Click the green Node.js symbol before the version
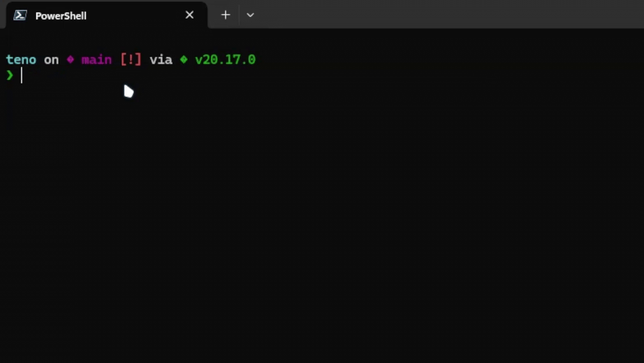This screenshot has height=363, width=644. (184, 60)
